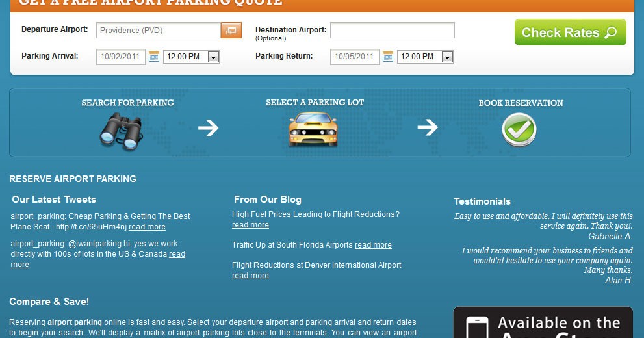Expand the Parking Return time dropdown

(447, 57)
